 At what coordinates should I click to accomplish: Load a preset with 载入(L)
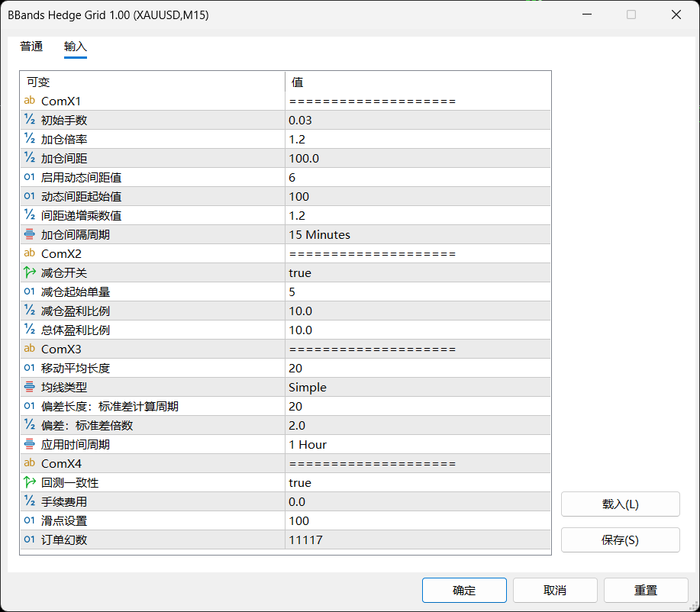click(x=620, y=504)
